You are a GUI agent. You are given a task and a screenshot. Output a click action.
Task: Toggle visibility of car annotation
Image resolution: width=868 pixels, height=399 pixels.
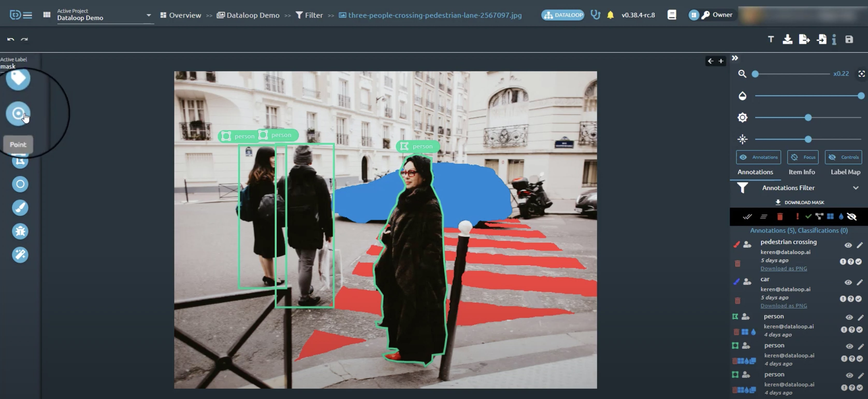(848, 282)
